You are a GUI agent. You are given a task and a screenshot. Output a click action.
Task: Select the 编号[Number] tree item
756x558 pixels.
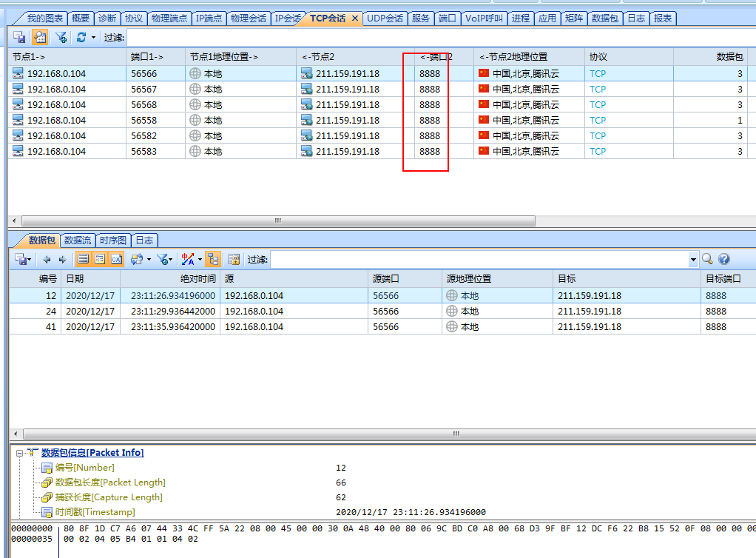pos(85,467)
